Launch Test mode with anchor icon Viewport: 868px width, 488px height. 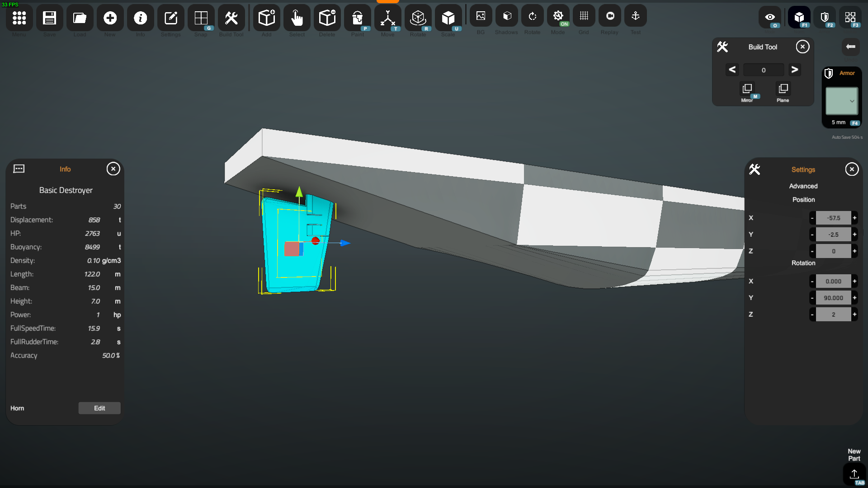(635, 17)
